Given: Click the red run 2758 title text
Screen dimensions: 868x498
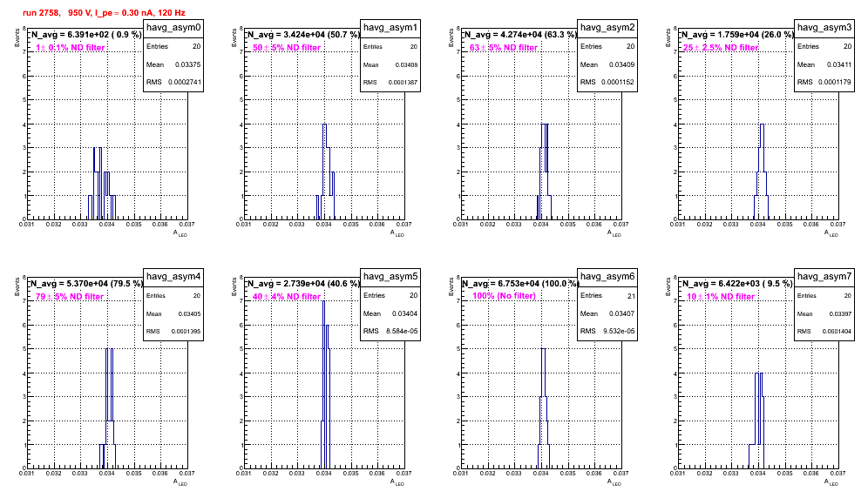Looking at the screenshot, I should 104,13.
